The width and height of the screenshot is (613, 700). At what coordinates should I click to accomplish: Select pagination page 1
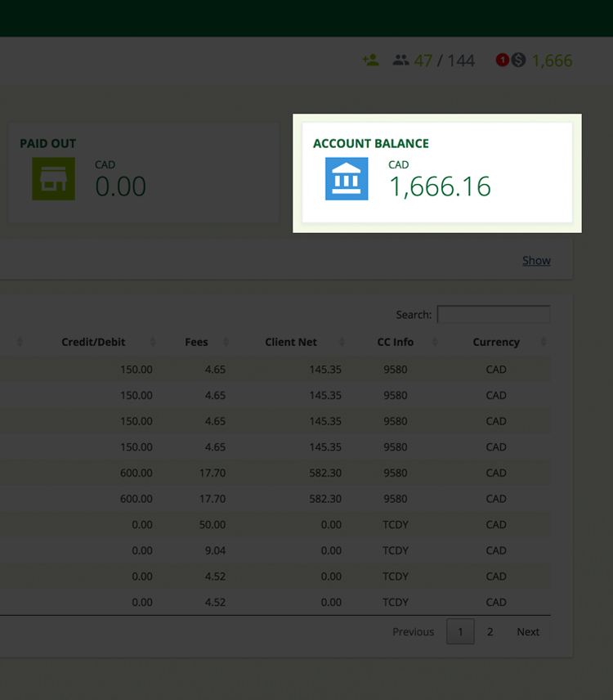(x=460, y=631)
